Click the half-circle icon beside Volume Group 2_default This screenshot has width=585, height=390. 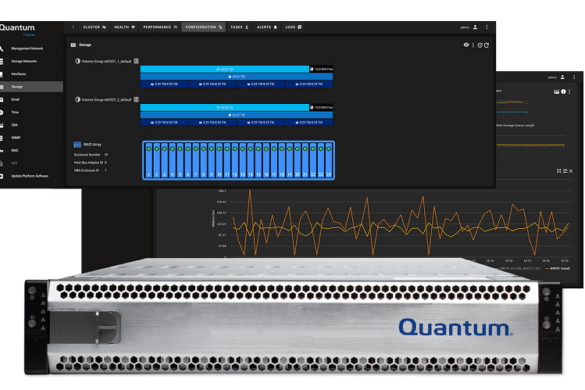78,100
